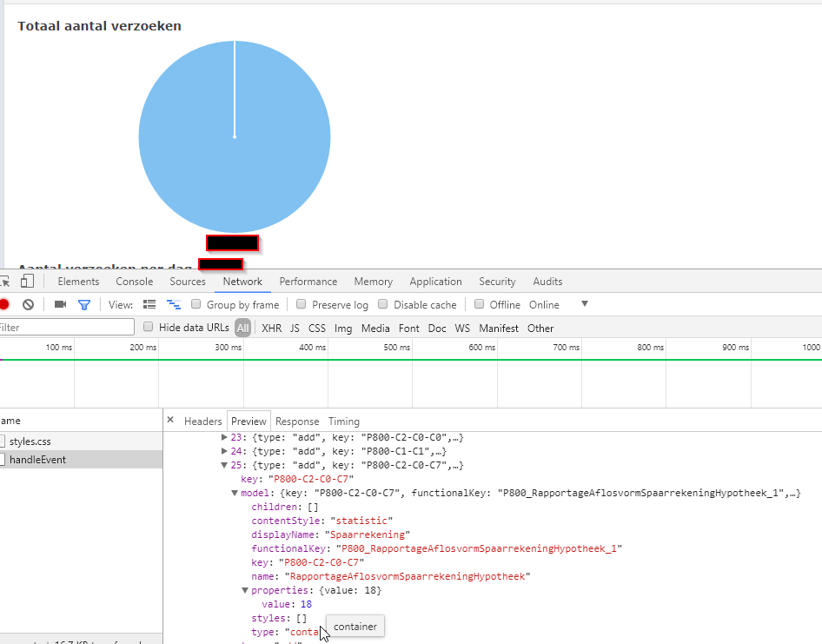This screenshot has height=644, width=822.
Task: Filter requests by XHR
Action: tap(272, 328)
